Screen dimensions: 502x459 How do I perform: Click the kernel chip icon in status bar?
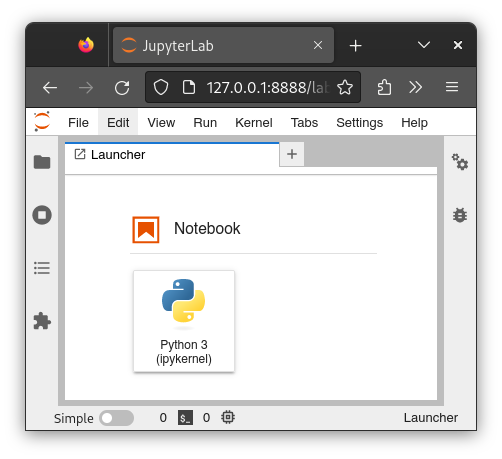pos(228,417)
